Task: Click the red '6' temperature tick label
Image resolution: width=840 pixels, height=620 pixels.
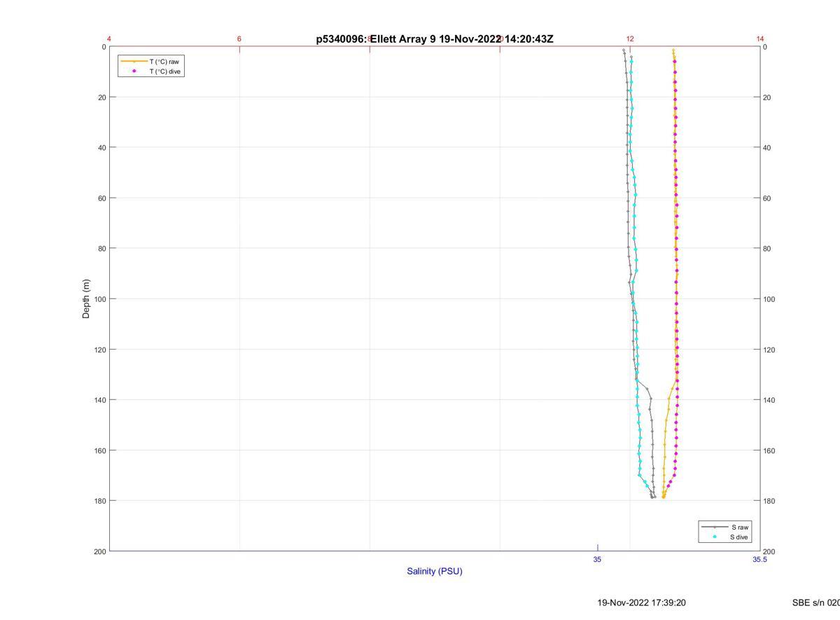Action: (239, 39)
